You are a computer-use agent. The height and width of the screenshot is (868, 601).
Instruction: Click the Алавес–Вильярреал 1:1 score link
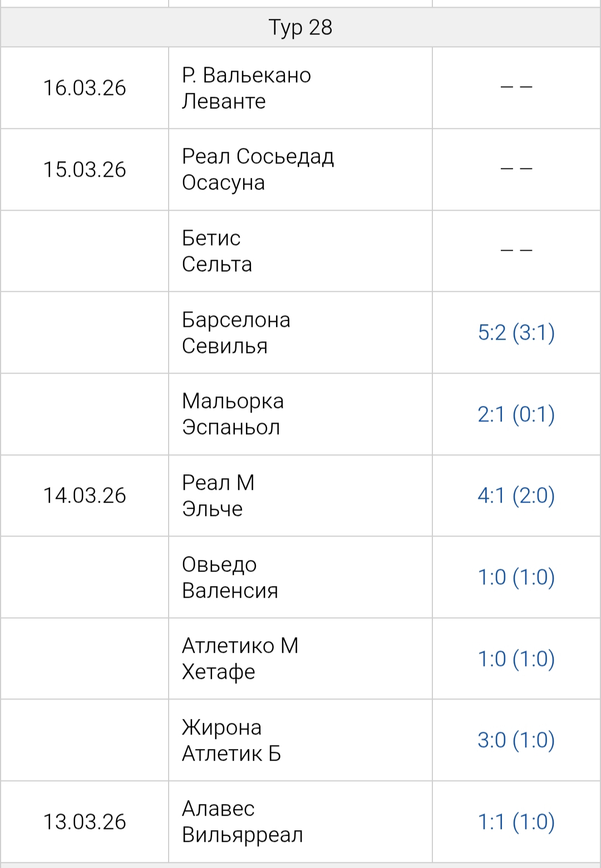coord(516,822)
